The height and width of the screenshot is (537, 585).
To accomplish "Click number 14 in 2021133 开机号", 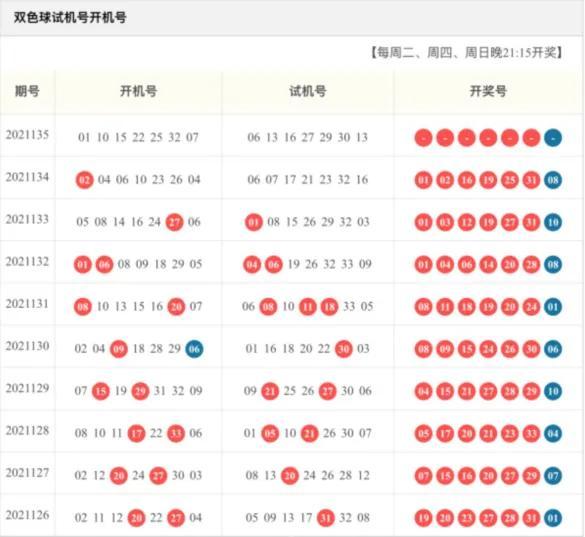I will tap(119, 222).
